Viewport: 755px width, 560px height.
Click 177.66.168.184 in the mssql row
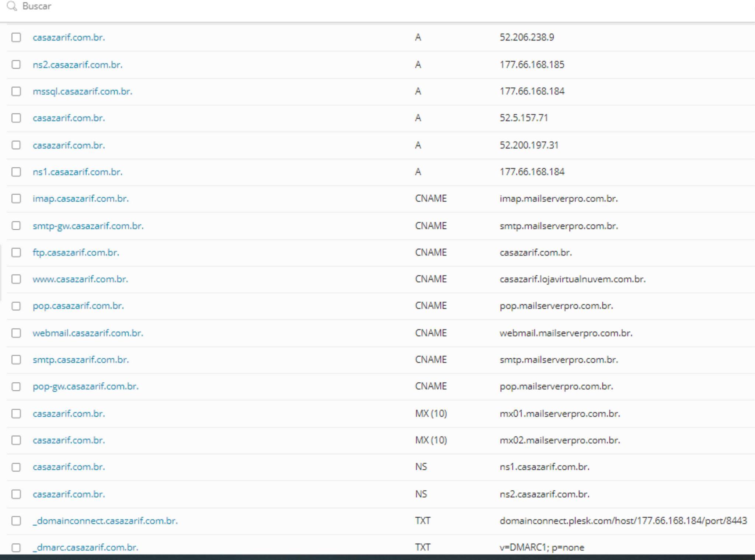[532, 91]
